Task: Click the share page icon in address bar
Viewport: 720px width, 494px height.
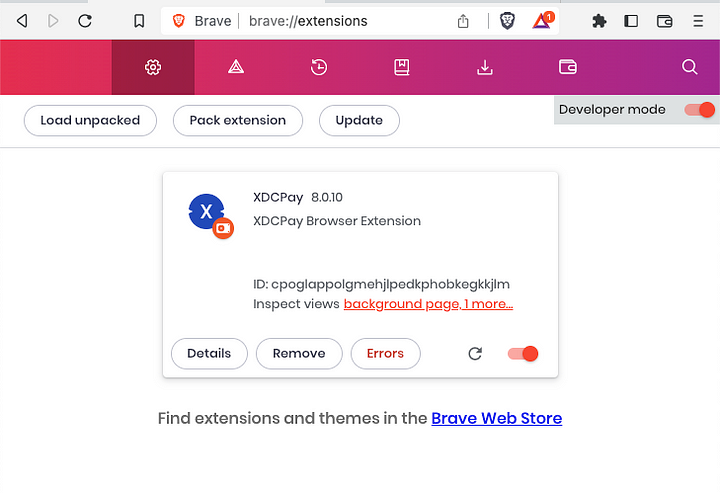Action: tap(464, 21)
